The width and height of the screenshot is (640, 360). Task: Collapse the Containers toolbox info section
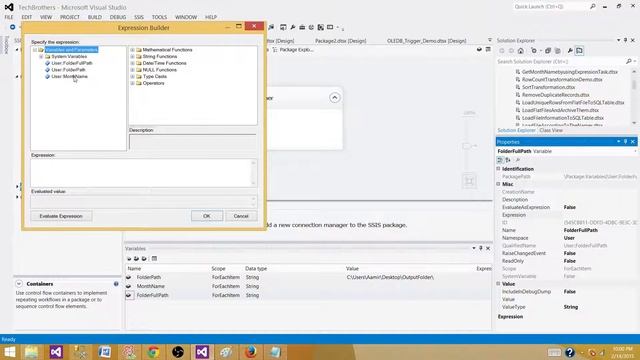click(x=19, y=284)
